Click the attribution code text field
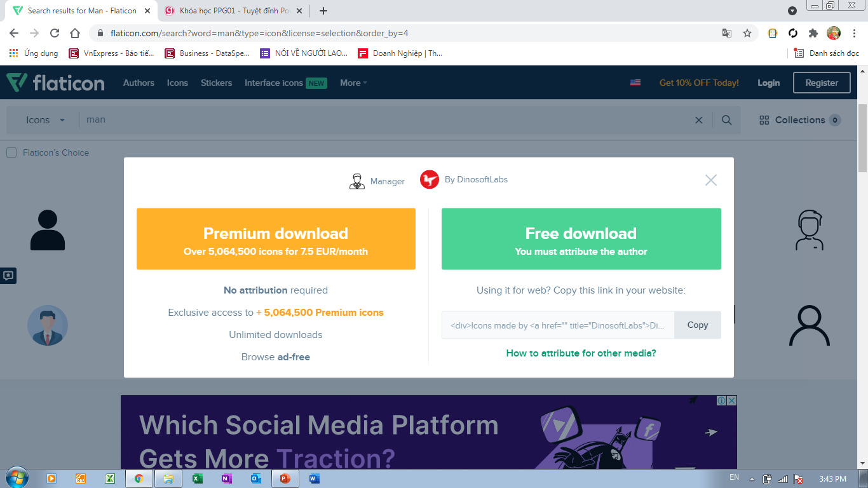The image size is (868, 488). coord(558,325)
